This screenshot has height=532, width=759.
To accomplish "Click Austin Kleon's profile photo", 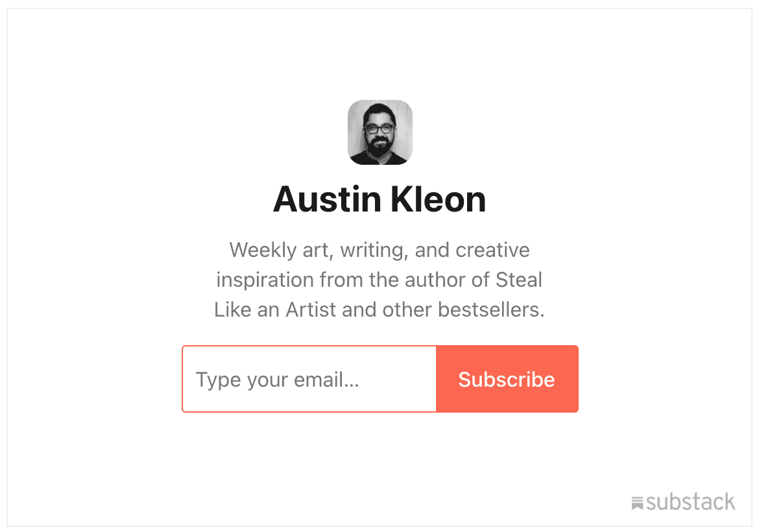I will (379, 132).
